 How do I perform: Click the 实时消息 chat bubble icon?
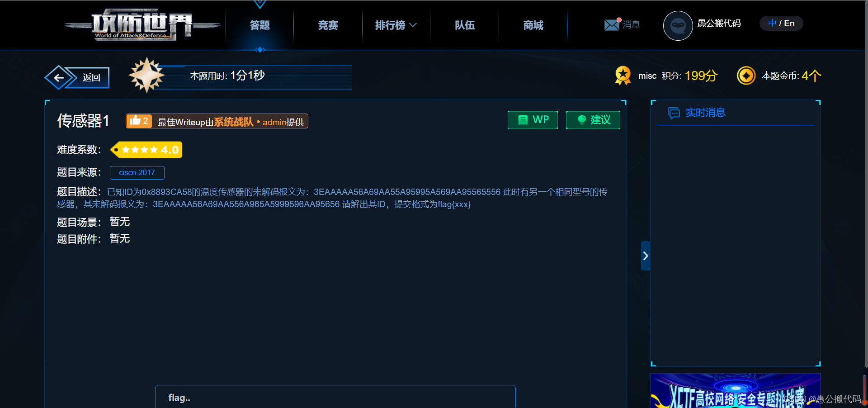click(x=674, y=113)
